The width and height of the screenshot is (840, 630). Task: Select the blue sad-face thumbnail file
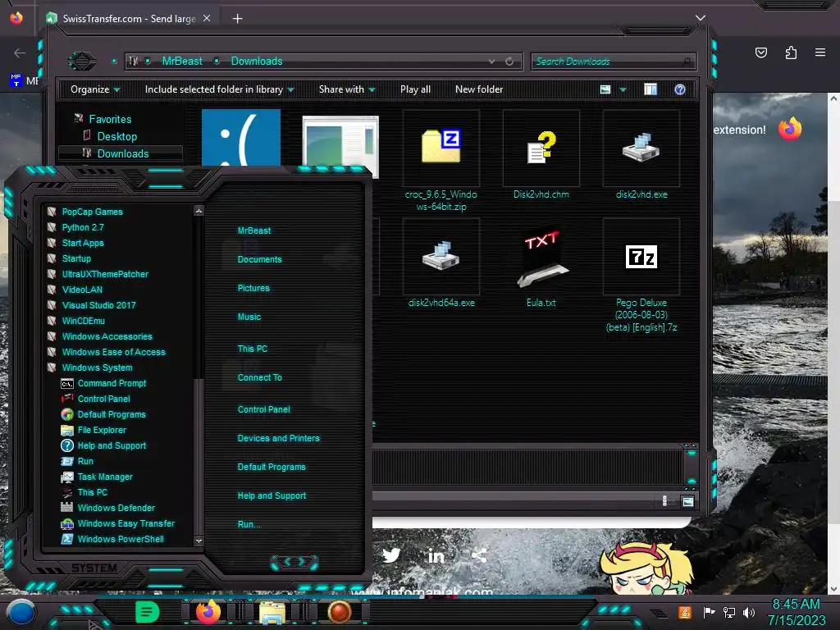pyautogui.click(x=241, y=138)
